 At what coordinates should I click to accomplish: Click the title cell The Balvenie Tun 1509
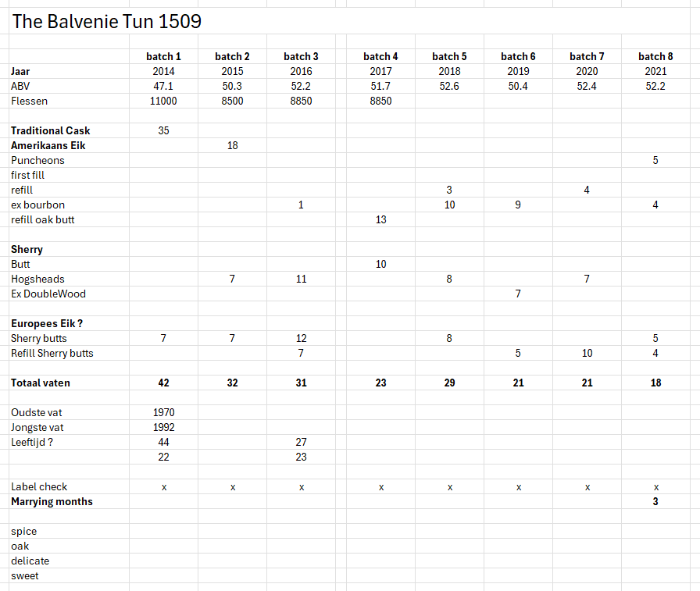(x=107, y=22)
